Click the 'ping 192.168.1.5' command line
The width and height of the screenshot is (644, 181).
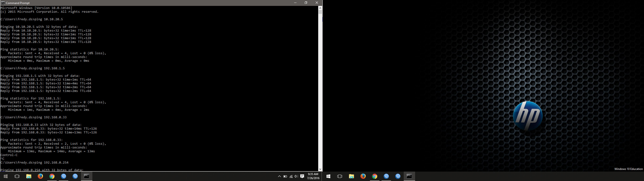pyautogui.click(x=33, y=68)
